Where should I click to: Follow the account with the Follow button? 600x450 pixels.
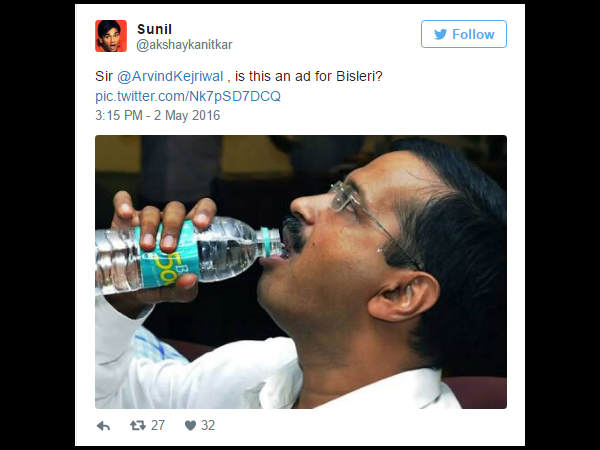(464, 34)
